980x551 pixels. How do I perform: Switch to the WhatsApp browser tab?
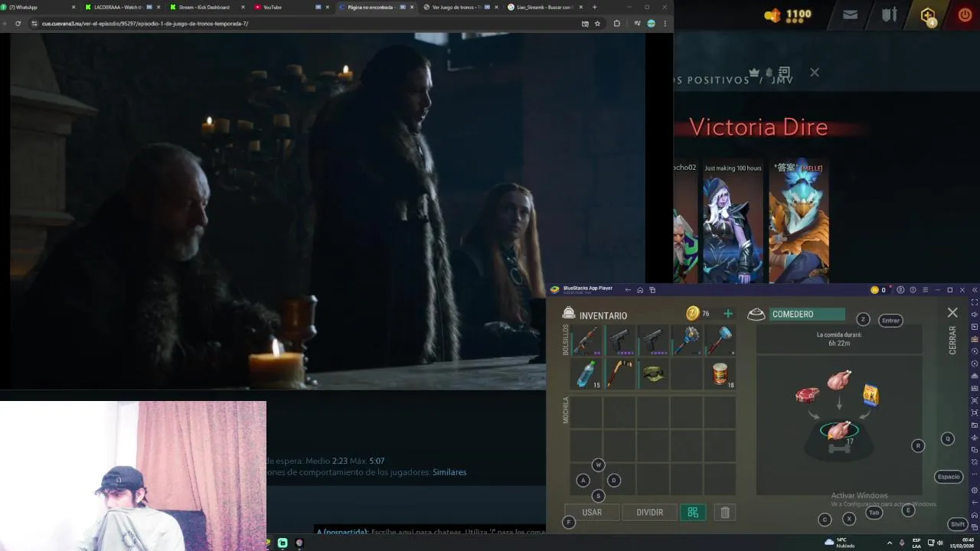coord(38,7)
